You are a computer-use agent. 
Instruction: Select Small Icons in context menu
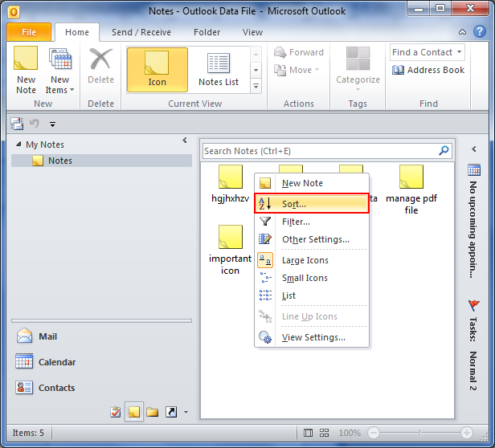312,278
